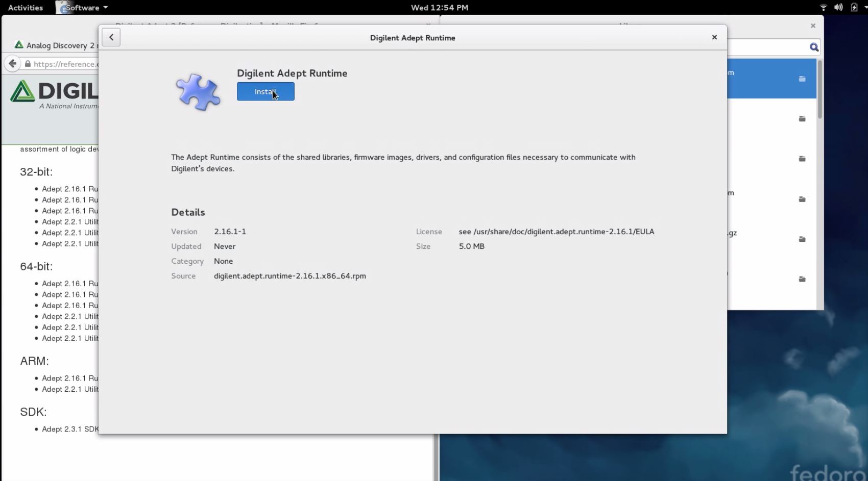Close the Digilent Adept Runtime dialog

coord(714,37)
